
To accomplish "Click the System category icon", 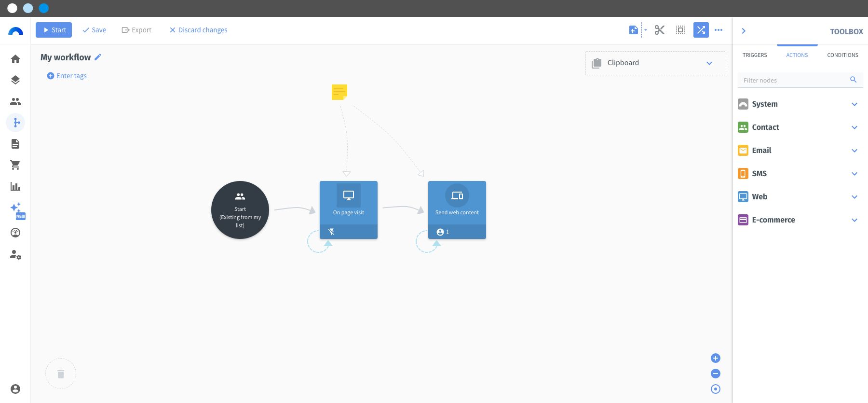I will pyautogui.click(x=743, y=104).
